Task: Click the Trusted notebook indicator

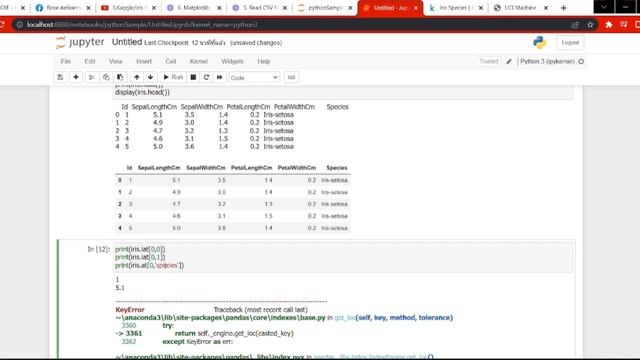Action: [x=489, y=61]
